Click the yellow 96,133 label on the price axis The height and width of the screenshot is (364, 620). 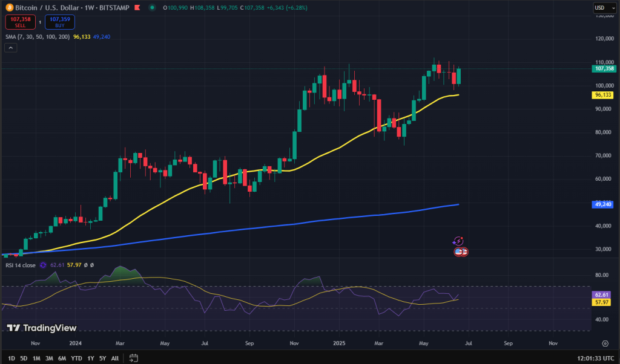click(x=602, y=95)
